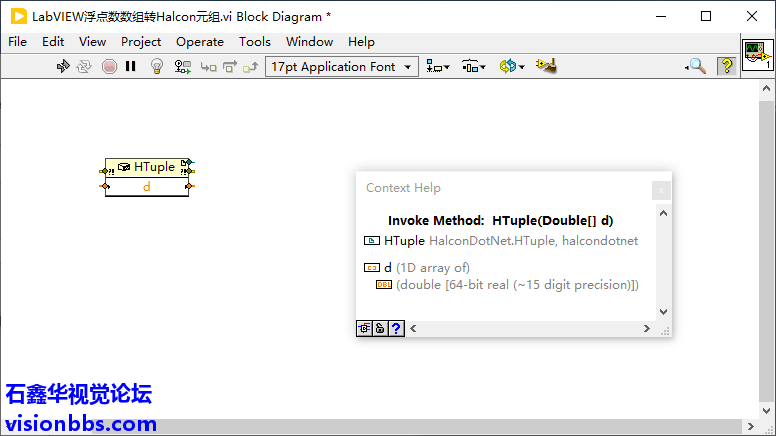
Task: Toggle Retain Wire Values button
Action: (183, 66)
